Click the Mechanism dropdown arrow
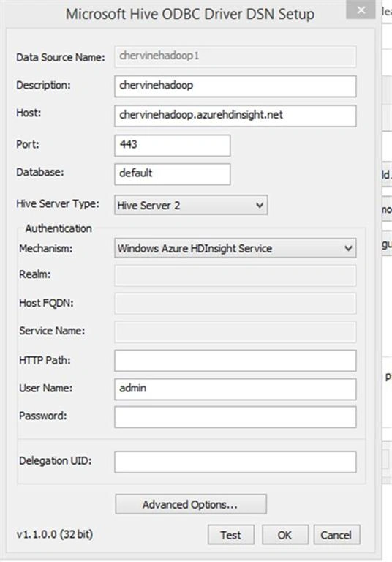The image size is (392, 562). (348, 248)
